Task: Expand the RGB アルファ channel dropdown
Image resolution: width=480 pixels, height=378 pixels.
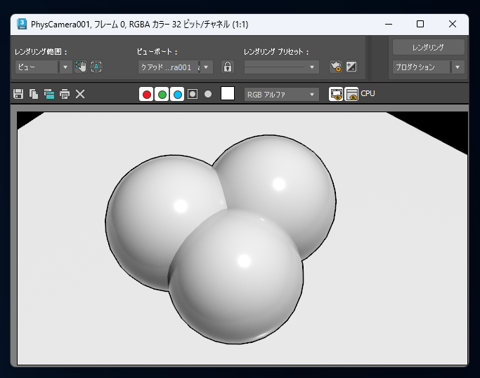Action: coord(282,95)
